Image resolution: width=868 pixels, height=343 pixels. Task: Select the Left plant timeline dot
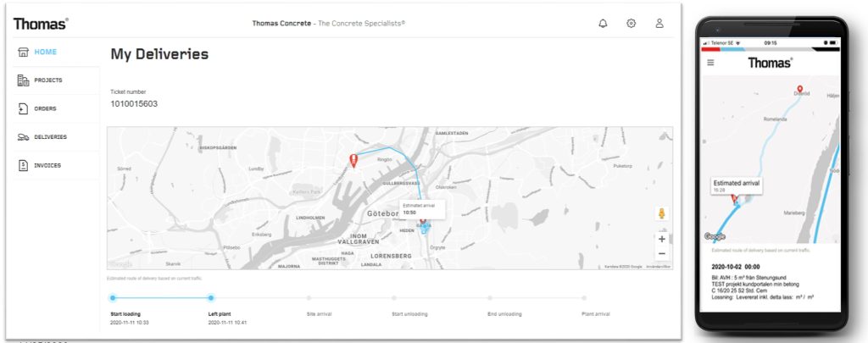pyautogui.click(x=211, y=297)
